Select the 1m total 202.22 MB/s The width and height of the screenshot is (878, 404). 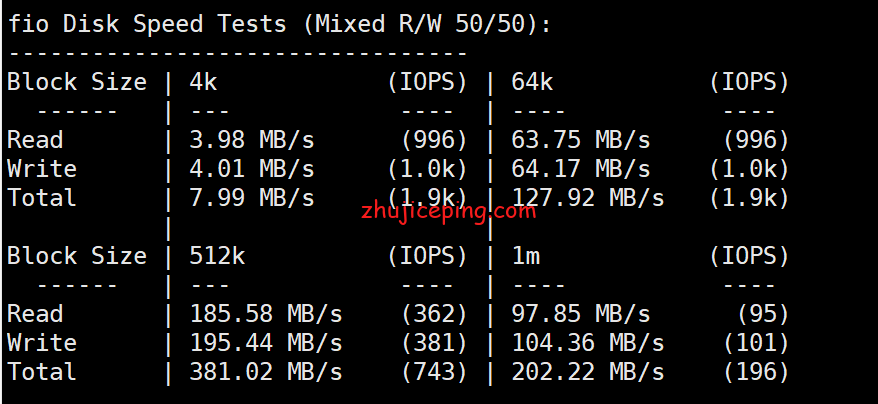[588, 373]
